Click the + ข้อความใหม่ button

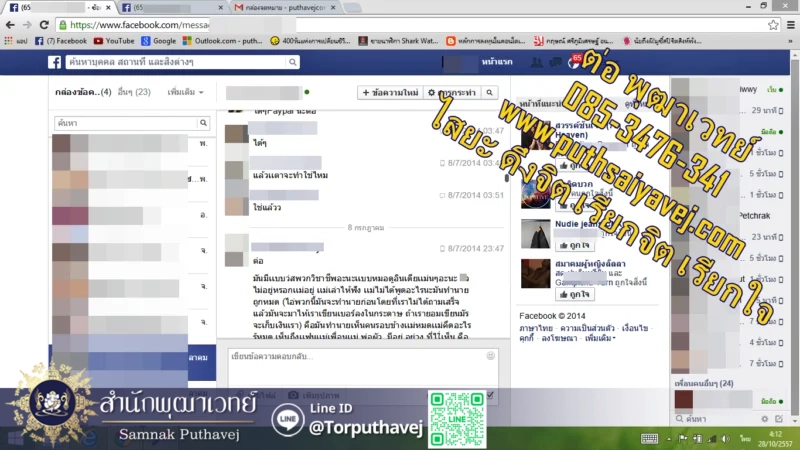390,92
